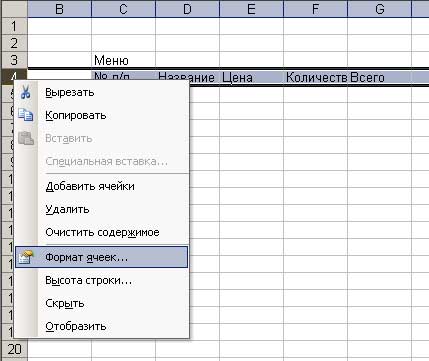Click the scissors Cut icon
Viewport: 429px width, 361px height.
click(x=25, y=92)
